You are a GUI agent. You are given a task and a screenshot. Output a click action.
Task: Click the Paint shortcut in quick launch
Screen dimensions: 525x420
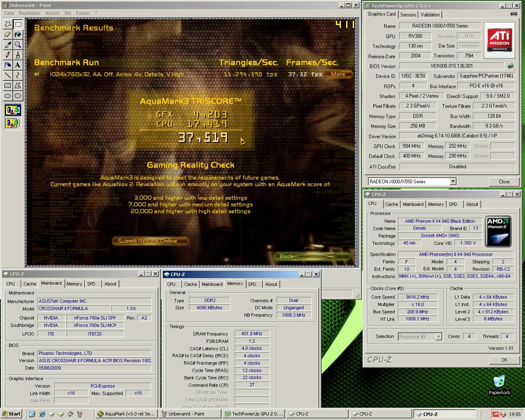pyautogui.click(x=80, y=414)
